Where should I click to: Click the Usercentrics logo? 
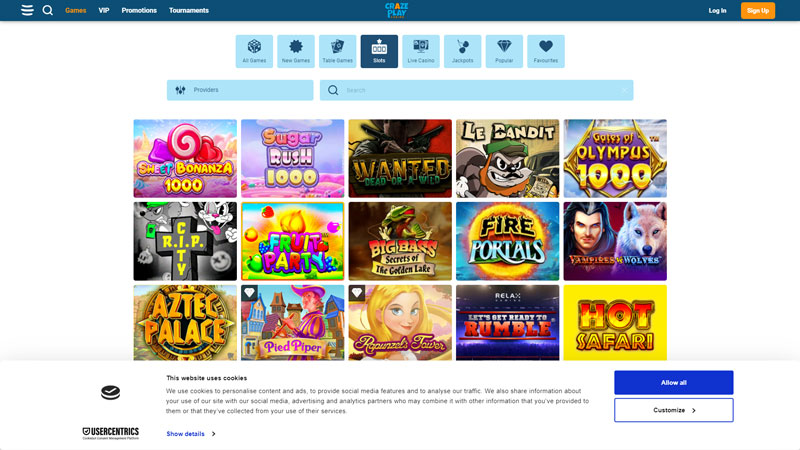111,433
